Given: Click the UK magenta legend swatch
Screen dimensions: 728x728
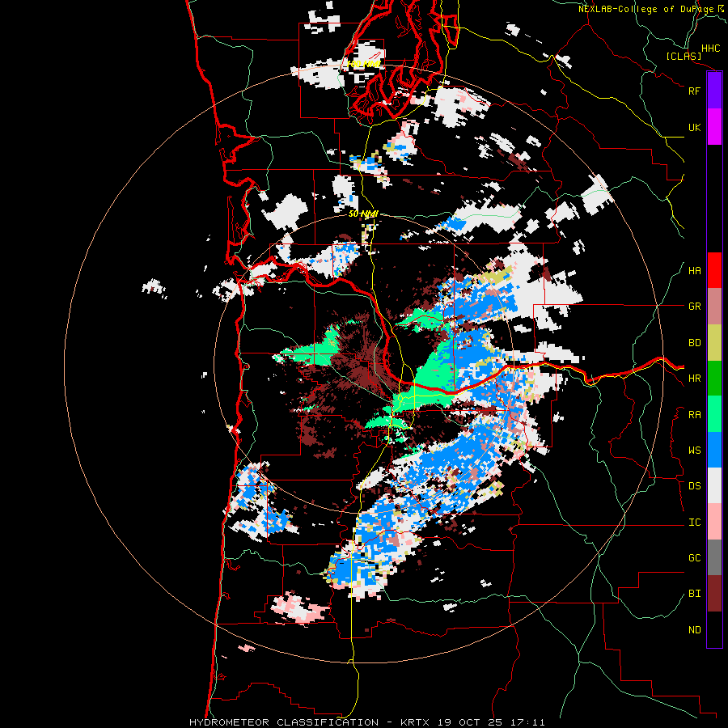Looking at the screenshot, I should pos(714,127).
